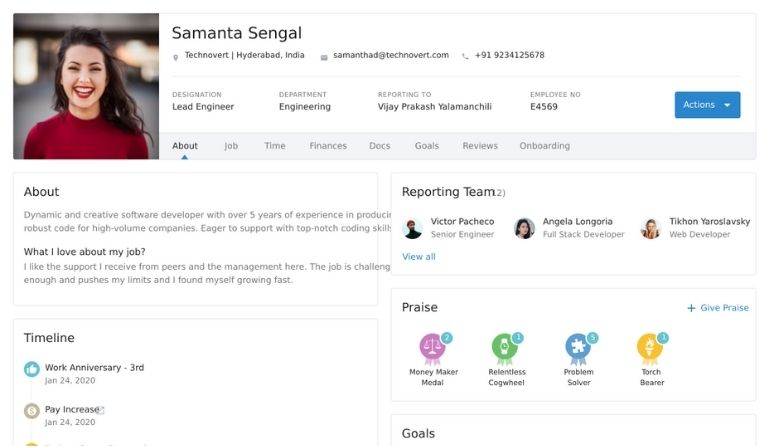Click Samanta Sengal's profile photo

(86, 86)
